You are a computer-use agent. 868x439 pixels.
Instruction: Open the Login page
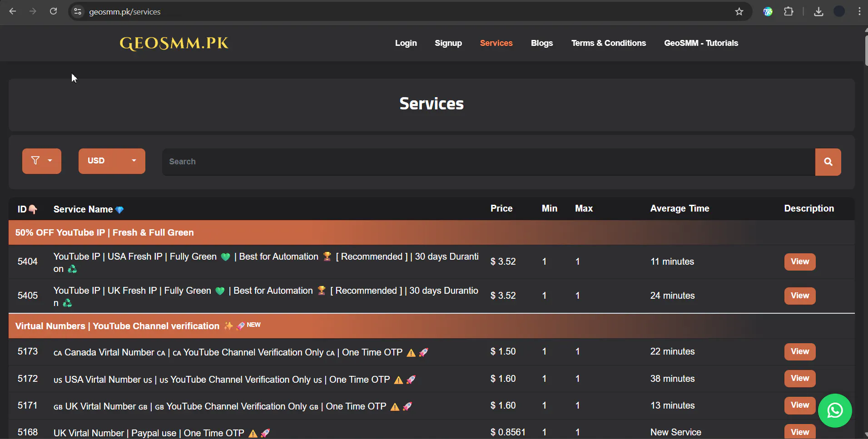click(x=406, y=43)
